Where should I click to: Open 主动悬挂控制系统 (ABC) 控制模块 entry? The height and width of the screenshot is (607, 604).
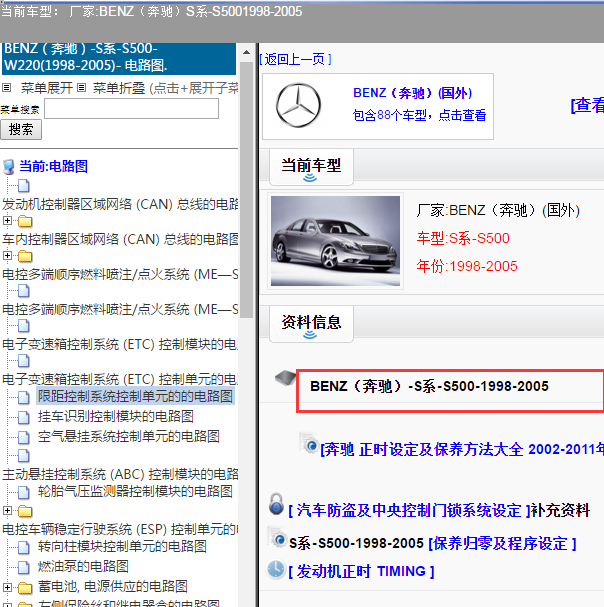point(120,474)
